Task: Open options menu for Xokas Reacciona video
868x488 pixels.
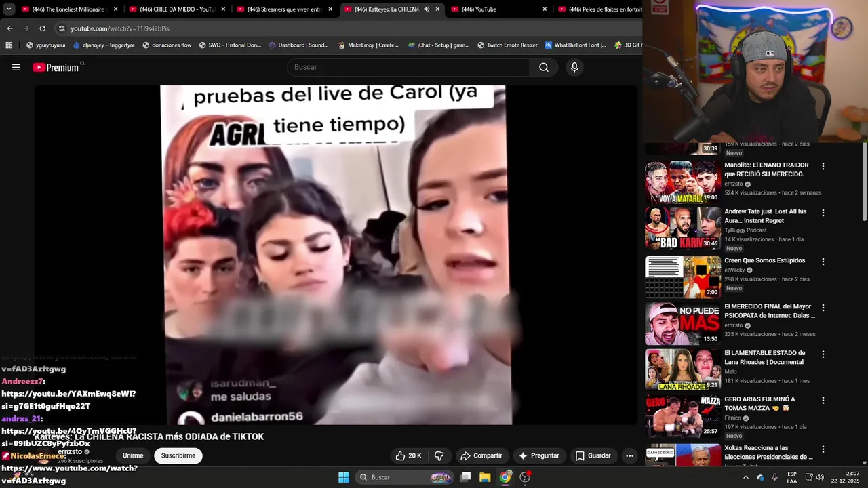Action: pos(823,449)
